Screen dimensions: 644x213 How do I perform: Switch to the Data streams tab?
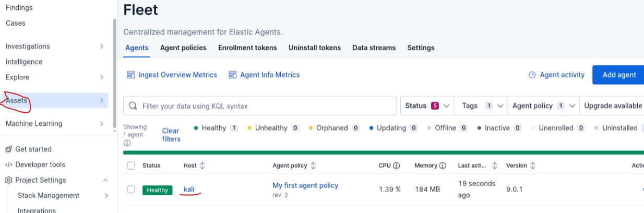tap(374, 48)
